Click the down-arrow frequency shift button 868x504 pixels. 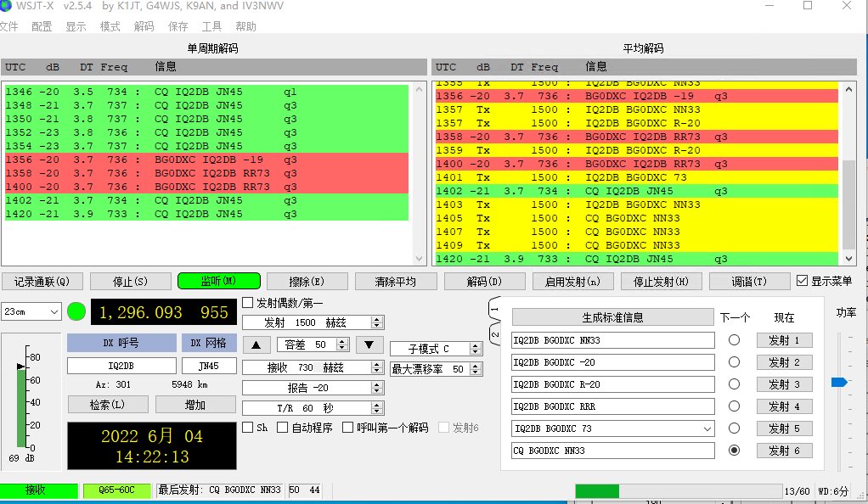pyautogui.click(x=369, y=344)
